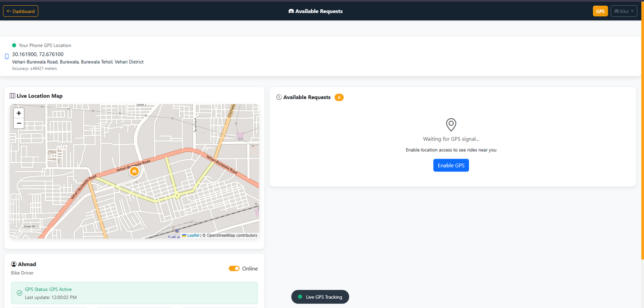Click the GPS Status: GPS Active text

coord(48,289)
